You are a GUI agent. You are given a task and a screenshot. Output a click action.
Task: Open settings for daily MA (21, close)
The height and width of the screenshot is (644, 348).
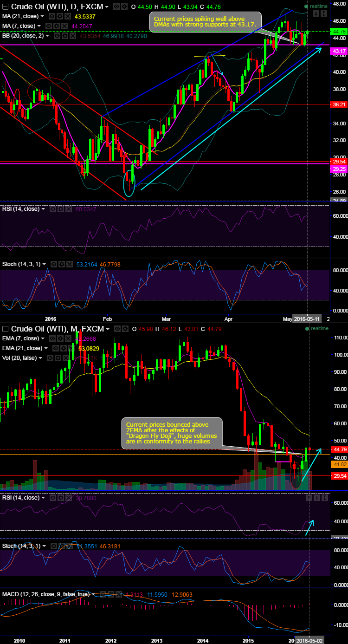tap(60, 16)
